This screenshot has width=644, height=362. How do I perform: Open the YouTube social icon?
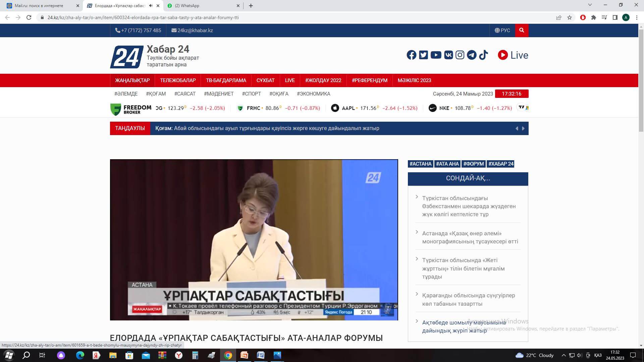(x=436, y=55)
